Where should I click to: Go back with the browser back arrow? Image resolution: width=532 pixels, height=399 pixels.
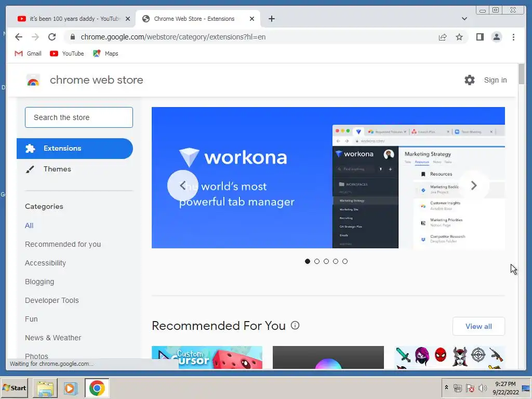19,37
